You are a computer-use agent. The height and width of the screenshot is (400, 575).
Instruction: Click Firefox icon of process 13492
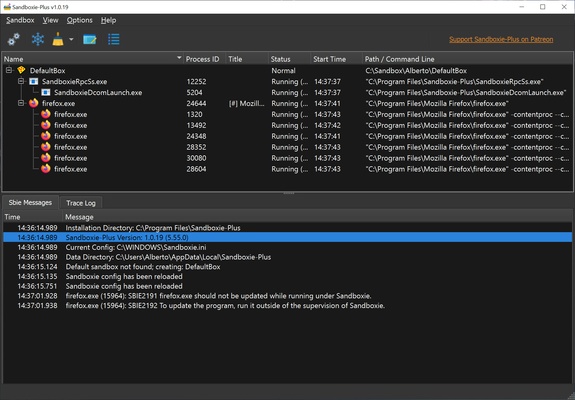click(x=45, y=125)
